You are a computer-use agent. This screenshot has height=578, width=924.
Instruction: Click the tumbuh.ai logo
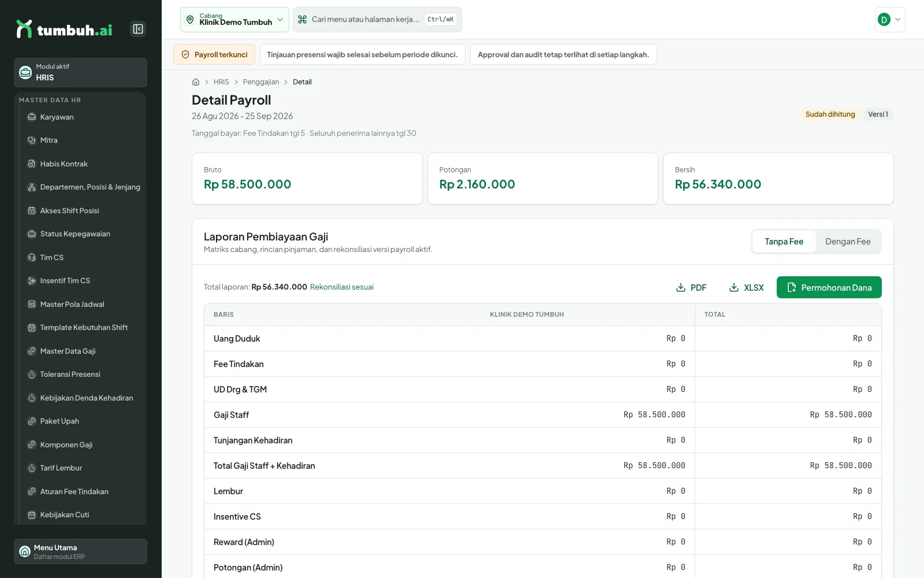tap(64, 29)
